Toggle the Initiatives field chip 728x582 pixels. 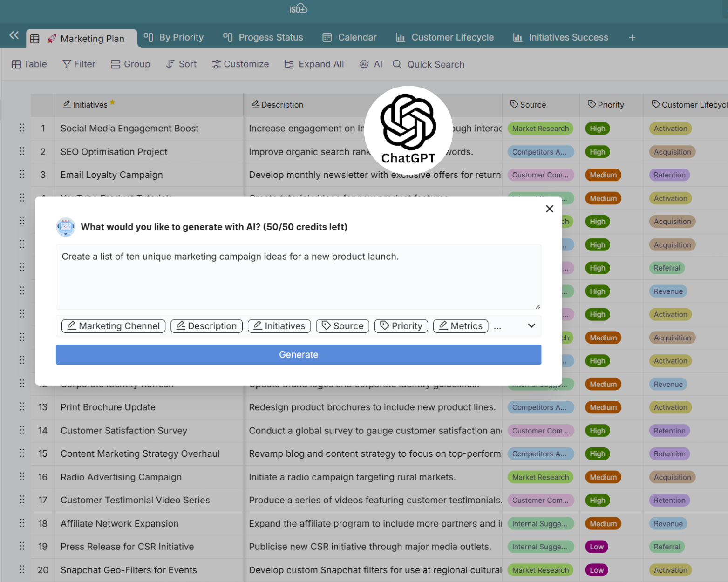(x=279, y=326)
